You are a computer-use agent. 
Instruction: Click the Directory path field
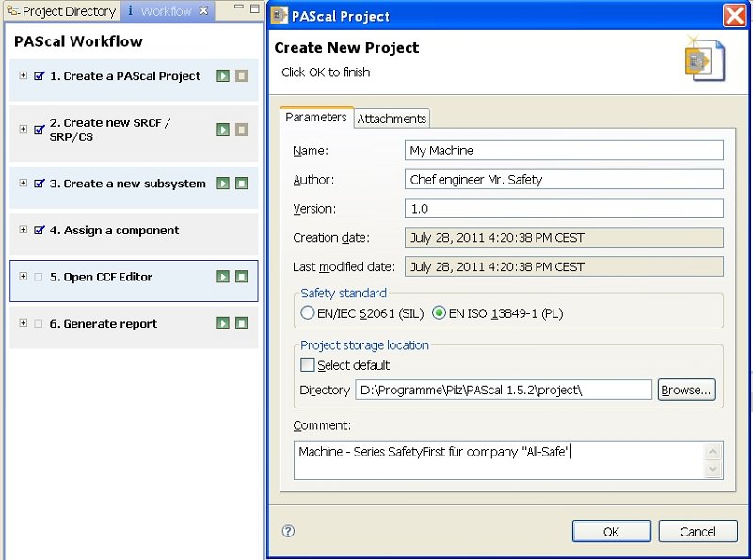(504, 390)
